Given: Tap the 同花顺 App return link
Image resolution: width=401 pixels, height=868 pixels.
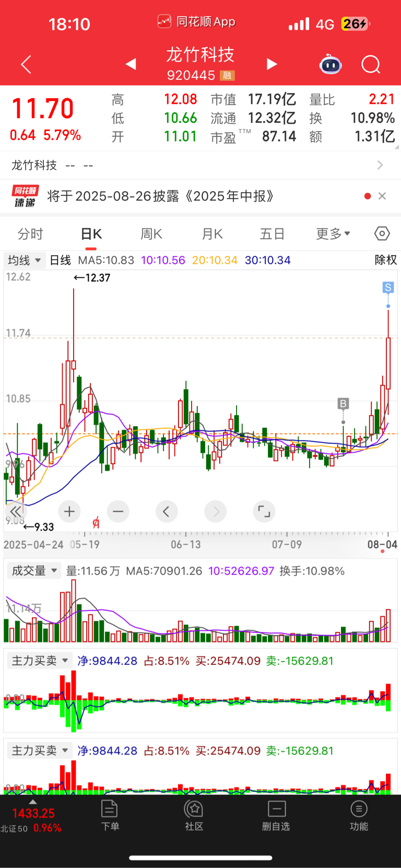Looking at the screenshot, I should pos(196,22).
